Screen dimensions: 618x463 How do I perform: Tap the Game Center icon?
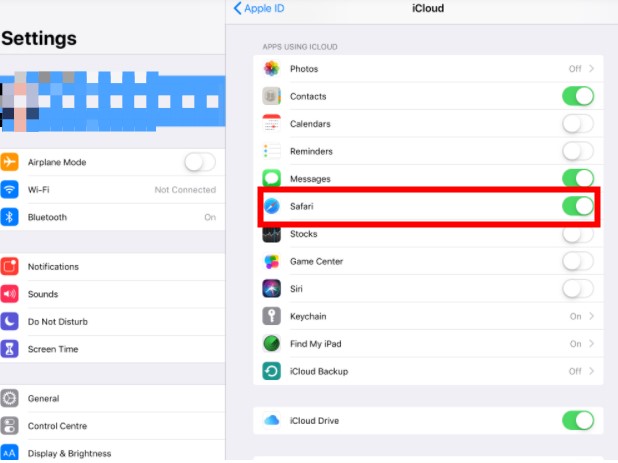pyautogui.click(x=271, y=262)
